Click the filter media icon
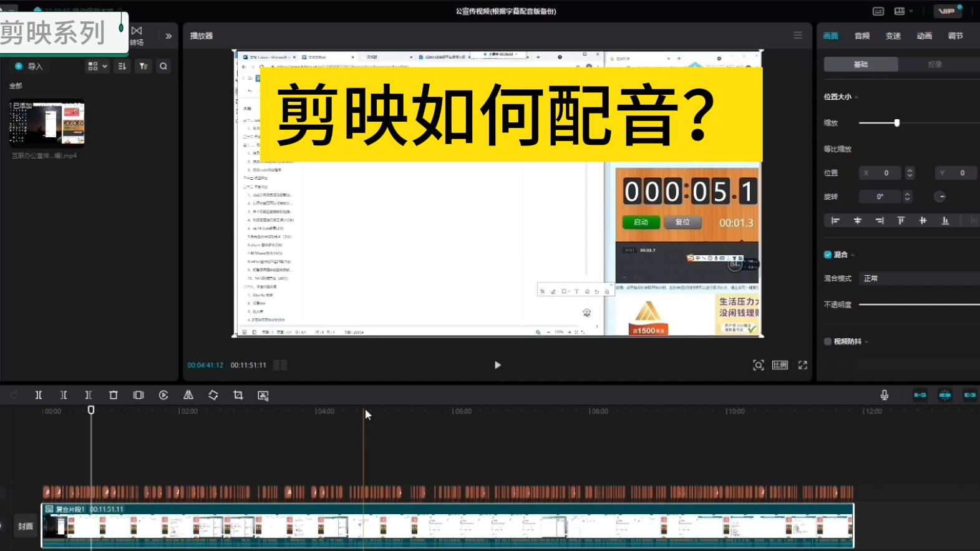 point(143,66)
